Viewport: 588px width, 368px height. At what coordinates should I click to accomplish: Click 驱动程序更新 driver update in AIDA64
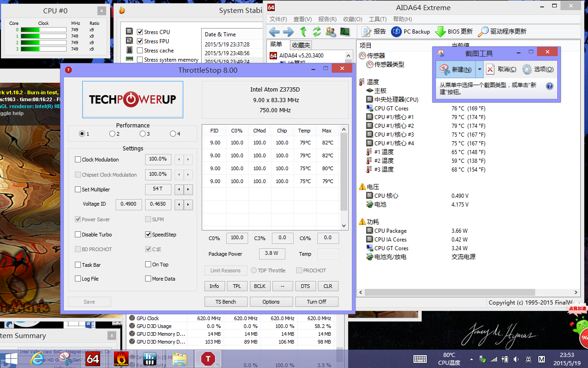click(502, 31)
